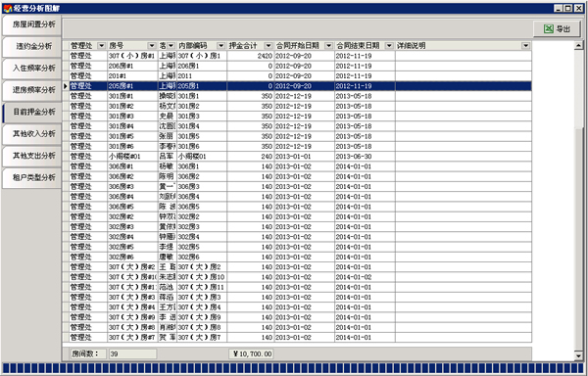Open the 合同开始日期 filter dropdown

pyautogui.click(x=328, y=46)
